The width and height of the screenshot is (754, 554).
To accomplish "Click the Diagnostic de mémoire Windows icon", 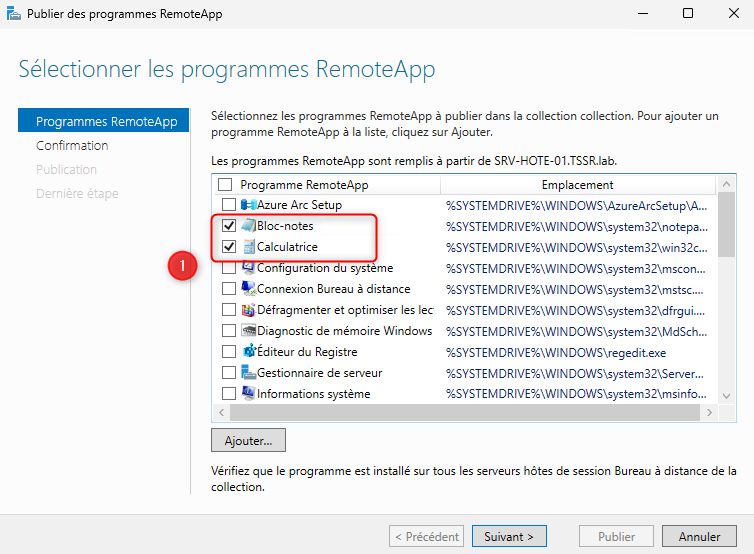I will [249, 331].
